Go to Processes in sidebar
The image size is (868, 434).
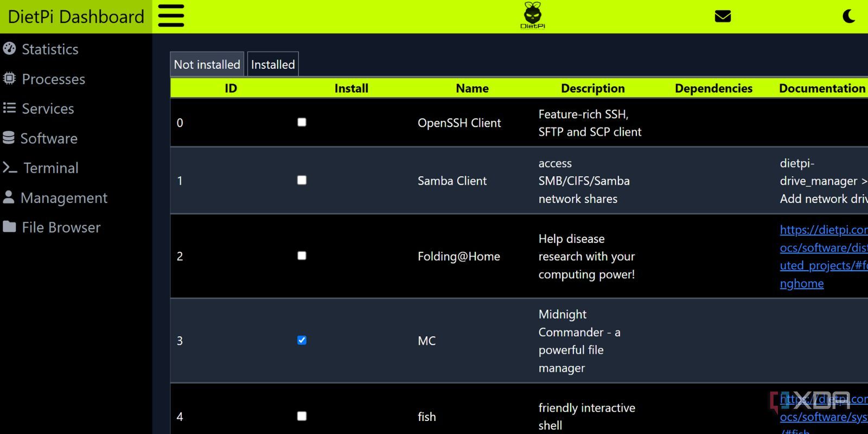click(53, 79)
